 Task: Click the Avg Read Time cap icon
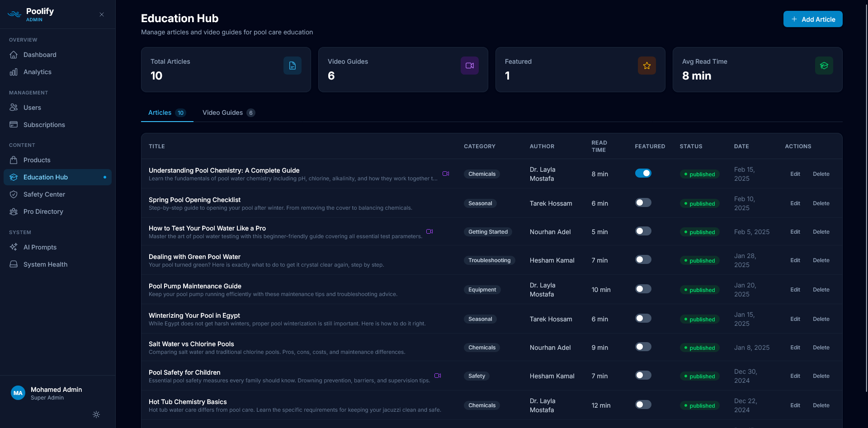(824, 66)
